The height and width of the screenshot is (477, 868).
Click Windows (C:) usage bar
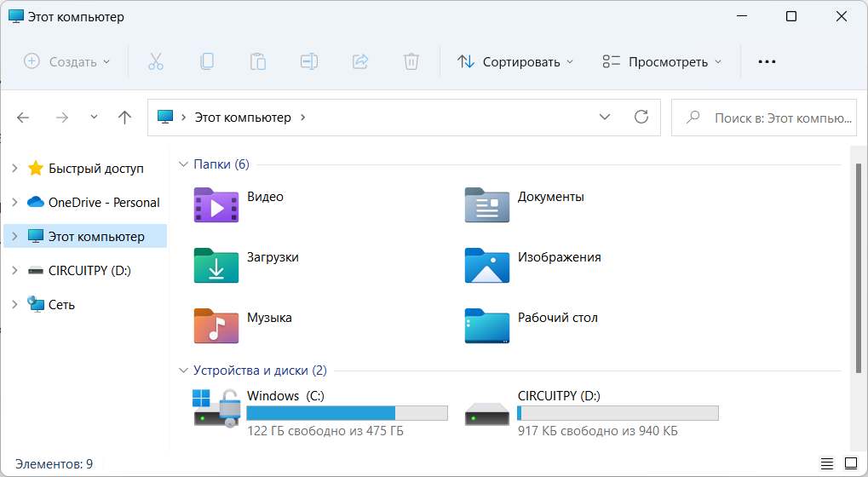[347, 413]
